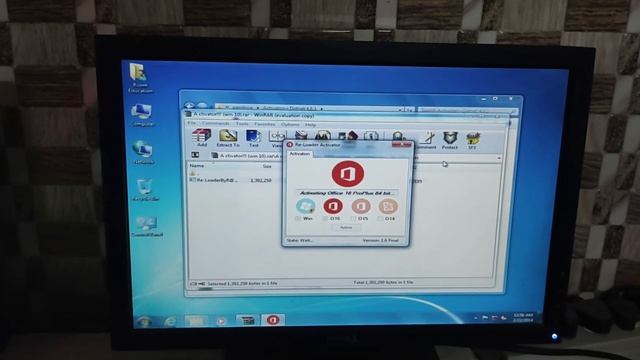Screen dimensions: 640x360
Task: Click the Wizard icon in WinRAR toolbar
Action: point(347,136)
